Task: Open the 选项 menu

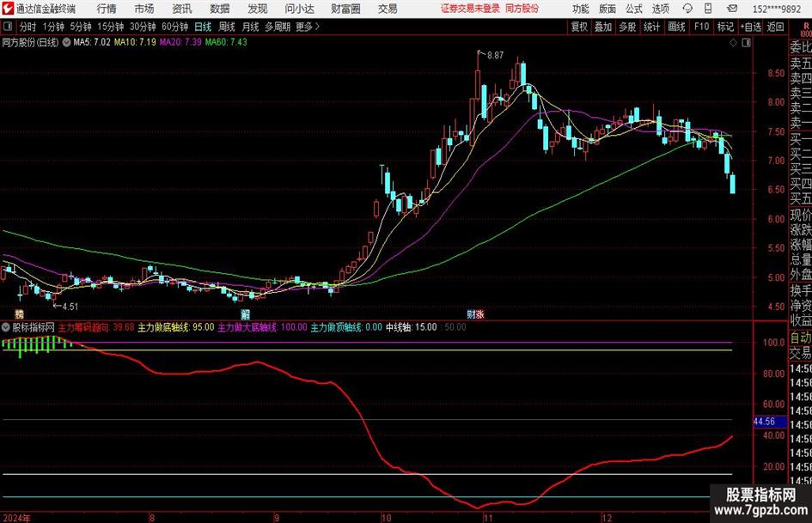Action: pos(661,9)
